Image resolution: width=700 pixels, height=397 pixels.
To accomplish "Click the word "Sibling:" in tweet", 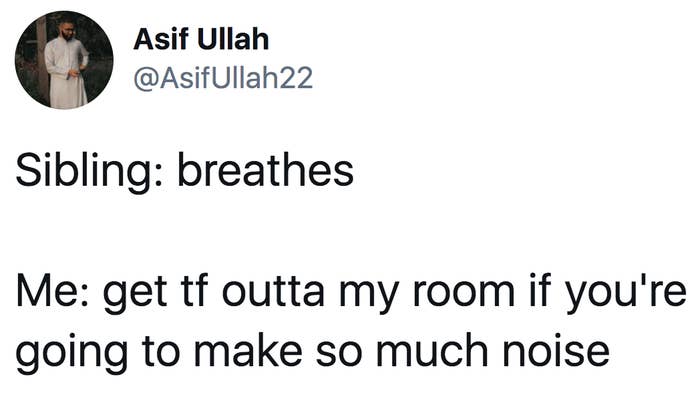I will coord(88,172).
